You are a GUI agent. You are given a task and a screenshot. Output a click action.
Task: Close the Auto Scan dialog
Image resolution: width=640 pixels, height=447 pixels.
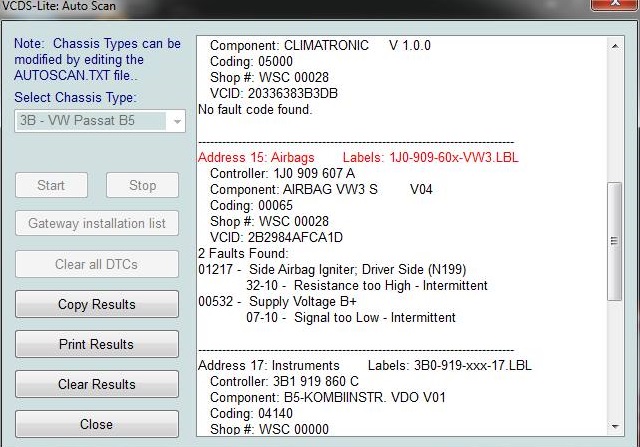[x=97, y=424]
